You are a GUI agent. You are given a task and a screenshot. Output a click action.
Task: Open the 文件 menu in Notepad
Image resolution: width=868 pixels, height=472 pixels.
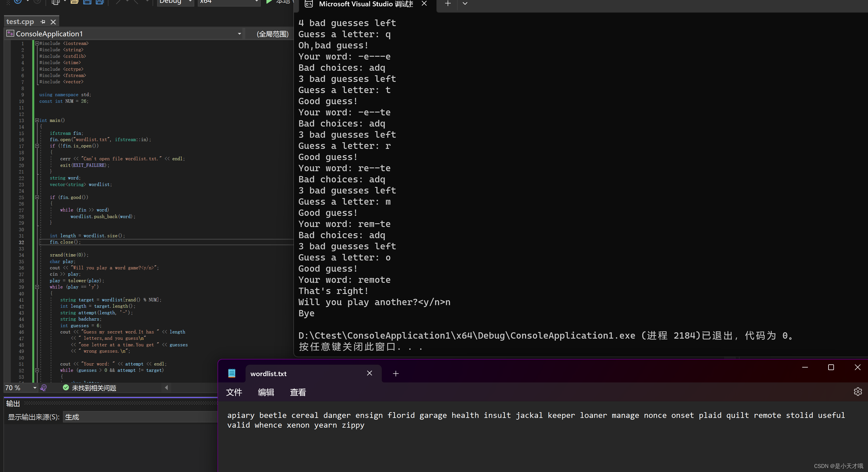234,392
